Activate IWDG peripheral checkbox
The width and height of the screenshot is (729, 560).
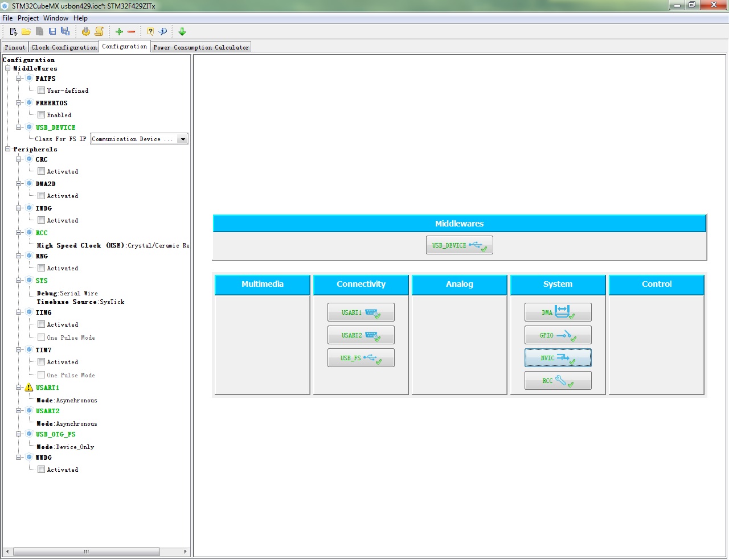41,220
